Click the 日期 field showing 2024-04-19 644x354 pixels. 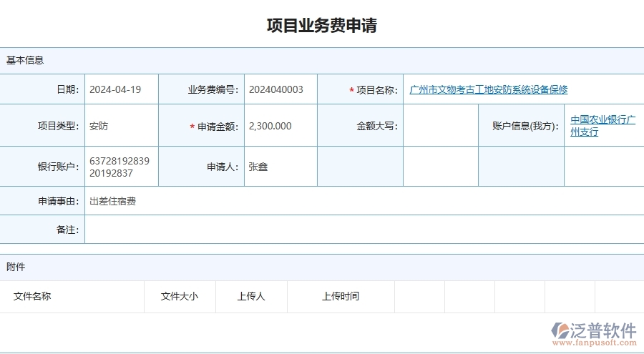coord(120,90)
